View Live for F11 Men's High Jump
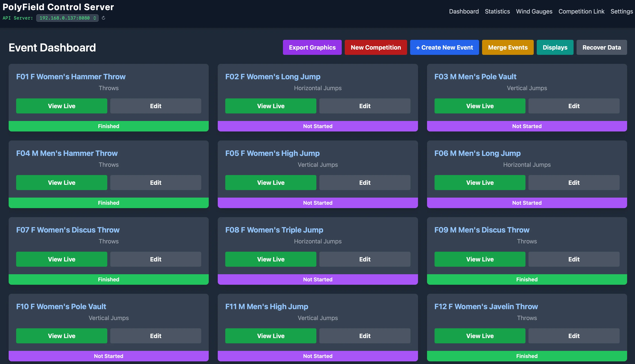 pos(271,336)
